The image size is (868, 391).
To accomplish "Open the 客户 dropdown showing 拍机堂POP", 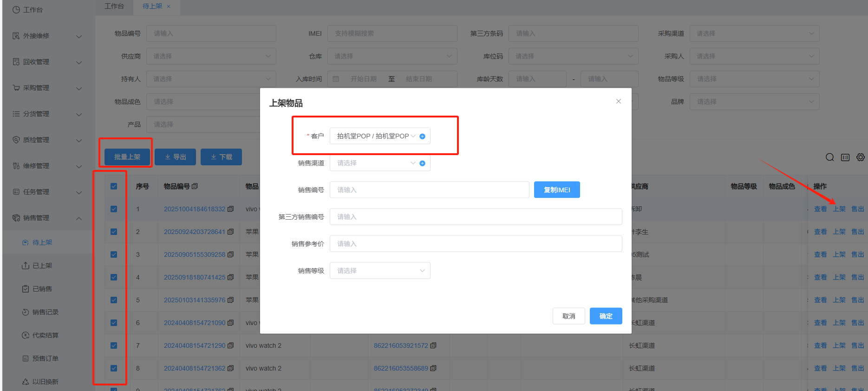I will tap(374, 136).
